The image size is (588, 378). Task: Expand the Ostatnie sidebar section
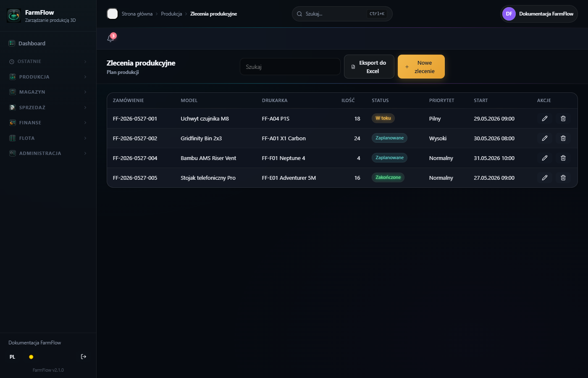[48, 62]
